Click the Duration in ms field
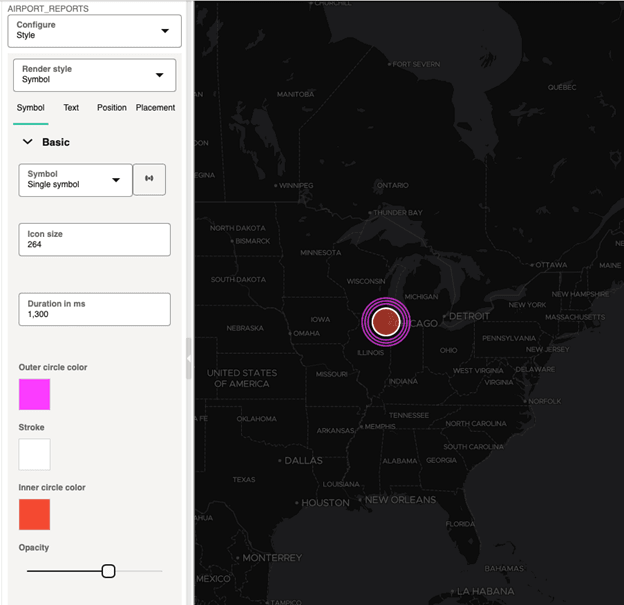 click(94, 309)
